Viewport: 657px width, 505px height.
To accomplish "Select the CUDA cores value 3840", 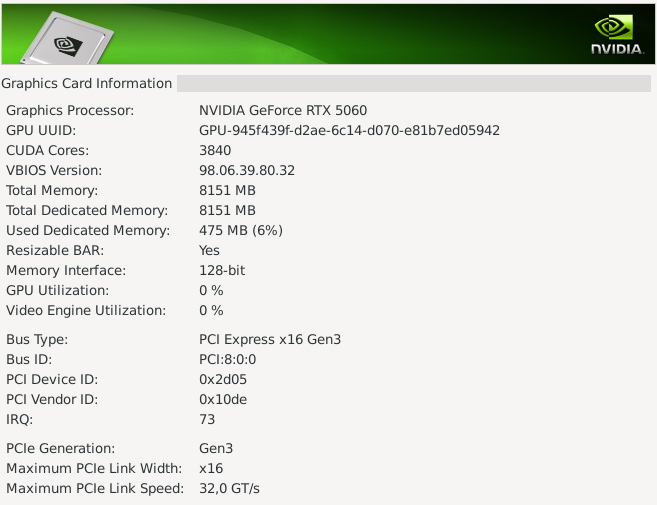I will click(215, 150).
